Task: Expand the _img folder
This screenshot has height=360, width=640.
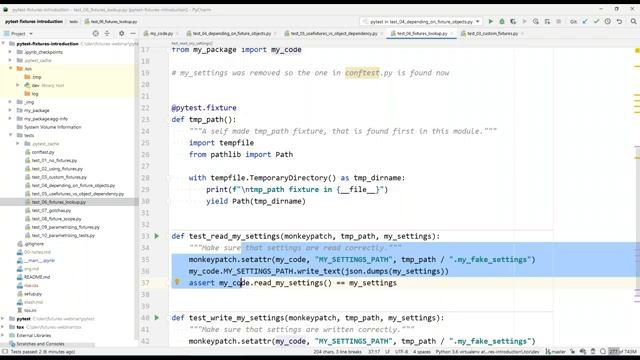Action: (11, 102)
